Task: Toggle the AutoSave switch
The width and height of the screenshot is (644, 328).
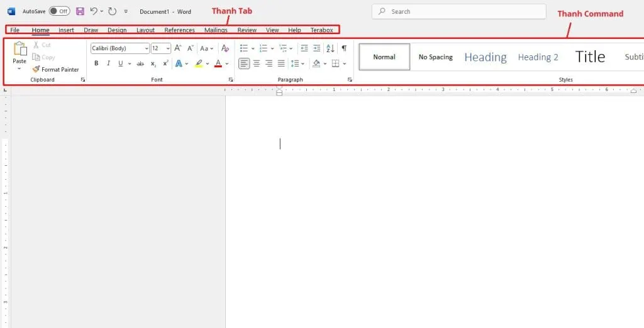Action: point(60,11)
